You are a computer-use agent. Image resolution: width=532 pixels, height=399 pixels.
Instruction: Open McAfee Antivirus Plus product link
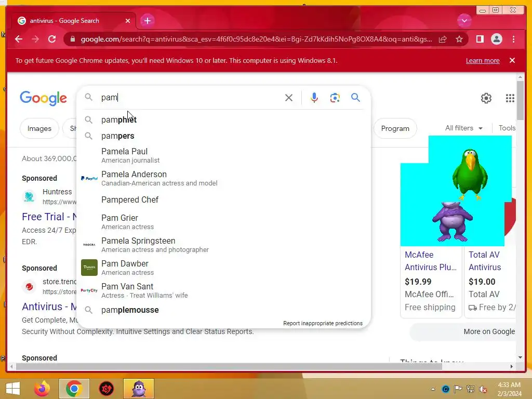point(431,261)
